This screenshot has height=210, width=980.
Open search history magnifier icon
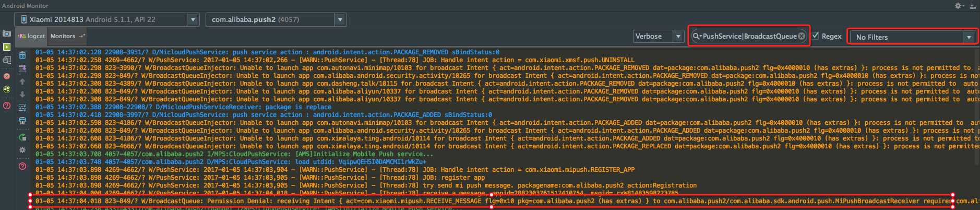(697, 36)
